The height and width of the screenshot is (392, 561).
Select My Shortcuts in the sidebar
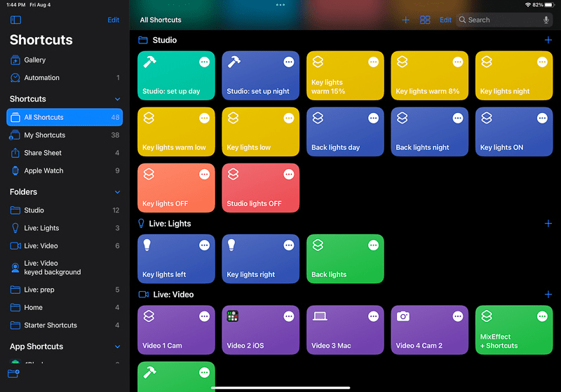click(x=65, y=135)
